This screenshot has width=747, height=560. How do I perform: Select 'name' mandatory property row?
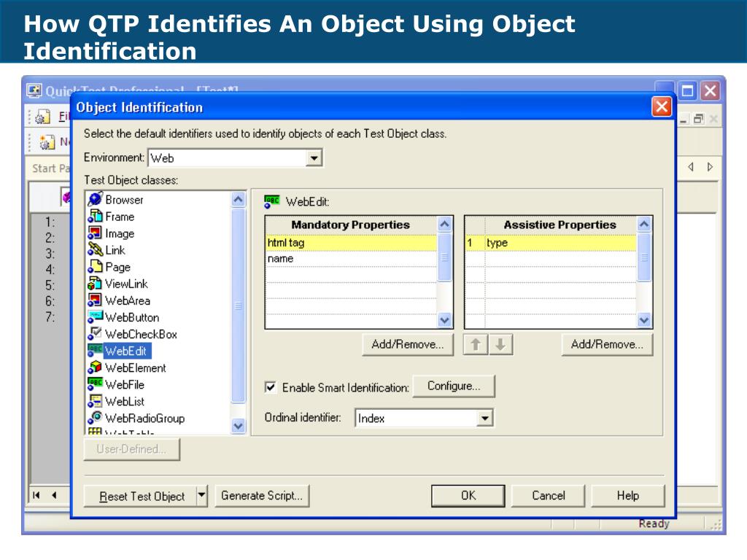[351, 259]
